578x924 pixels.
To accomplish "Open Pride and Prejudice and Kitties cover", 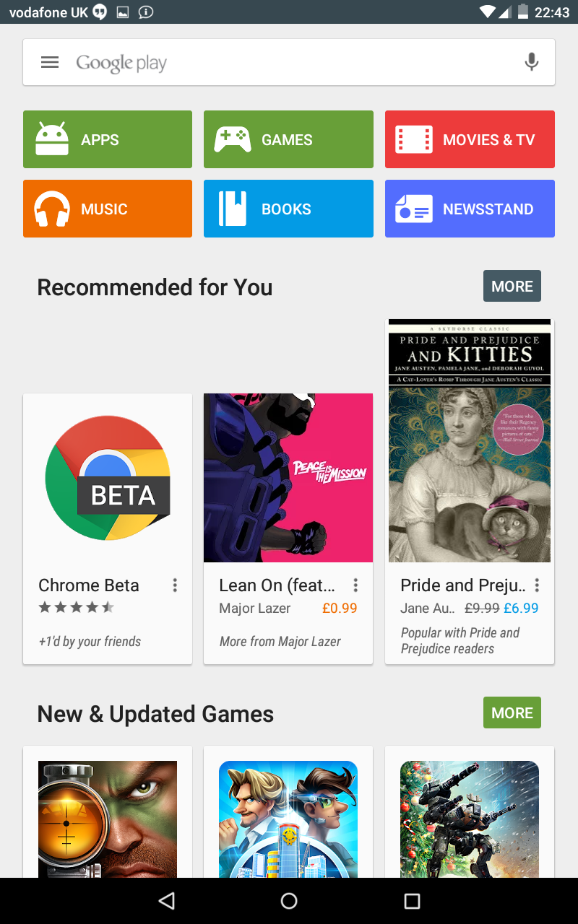I will [470, 440].
